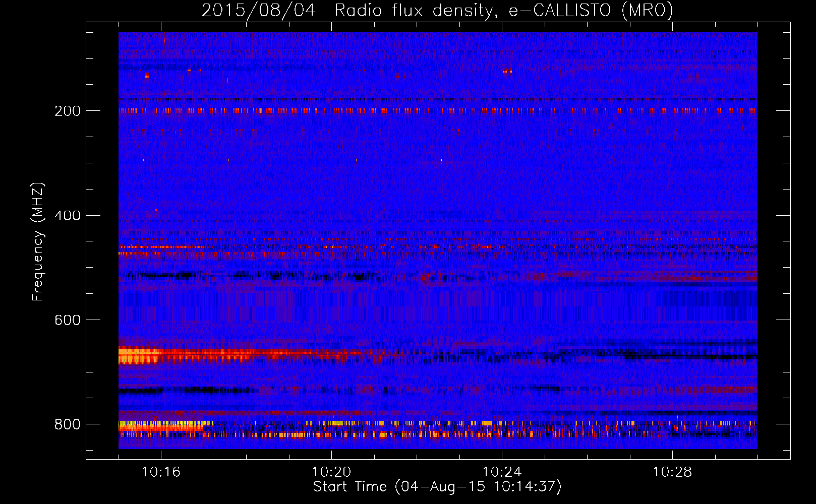This screenshot has height=504, width=816.
Task: Click the "Frequency (MHZ)" axis label
Action: pos(38,242)
